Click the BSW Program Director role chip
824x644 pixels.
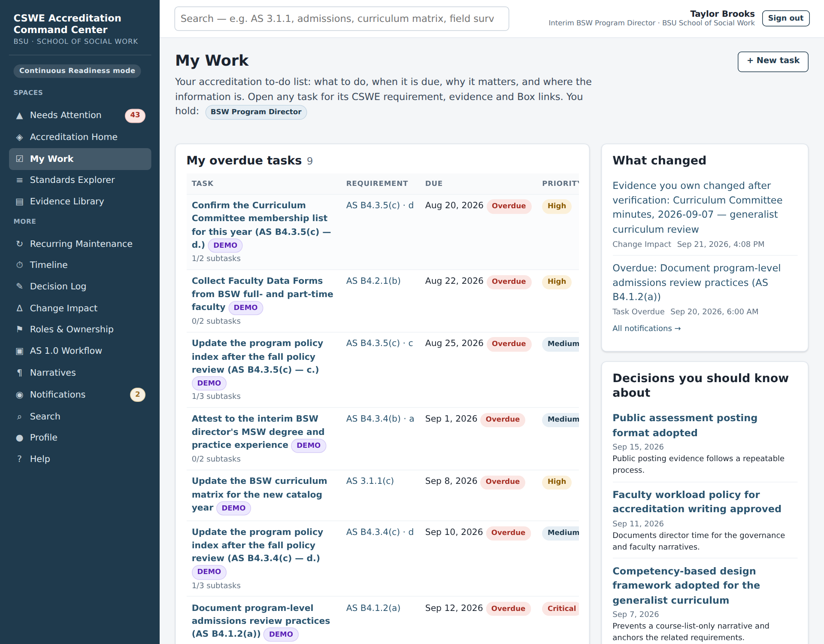coord(256,112)
